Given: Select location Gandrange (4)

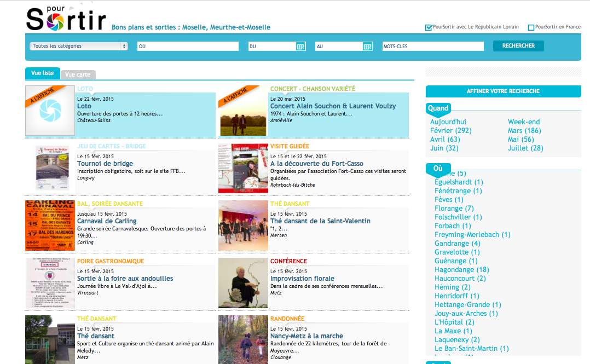Looking at the screenshot, I should 458,244.
